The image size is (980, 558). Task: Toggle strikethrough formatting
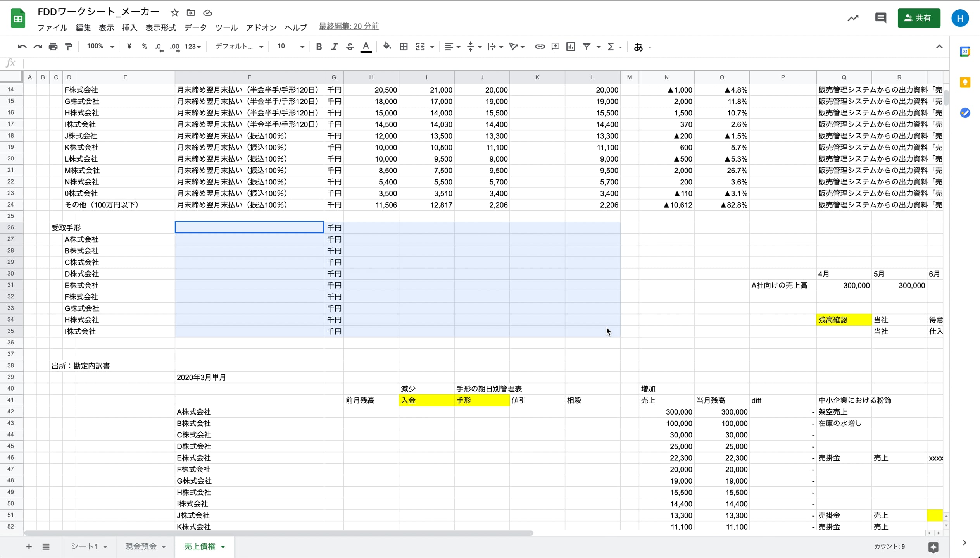tap(350, 46)
